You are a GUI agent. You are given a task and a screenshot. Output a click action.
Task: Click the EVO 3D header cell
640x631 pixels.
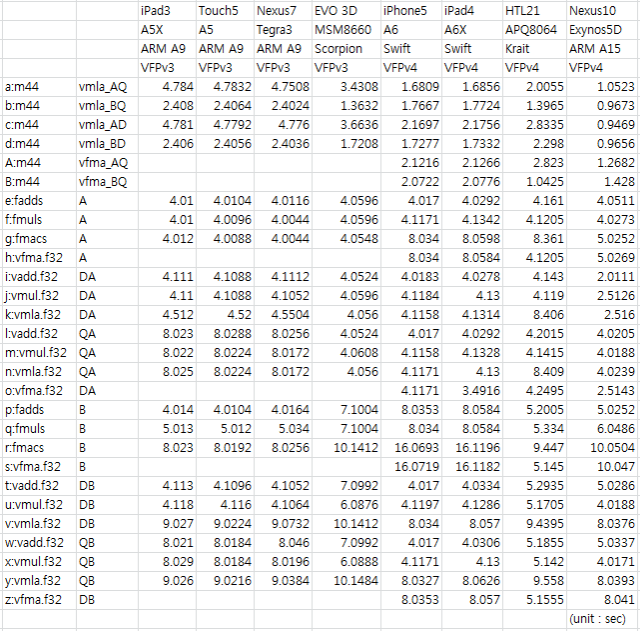(x=347, y=11)
